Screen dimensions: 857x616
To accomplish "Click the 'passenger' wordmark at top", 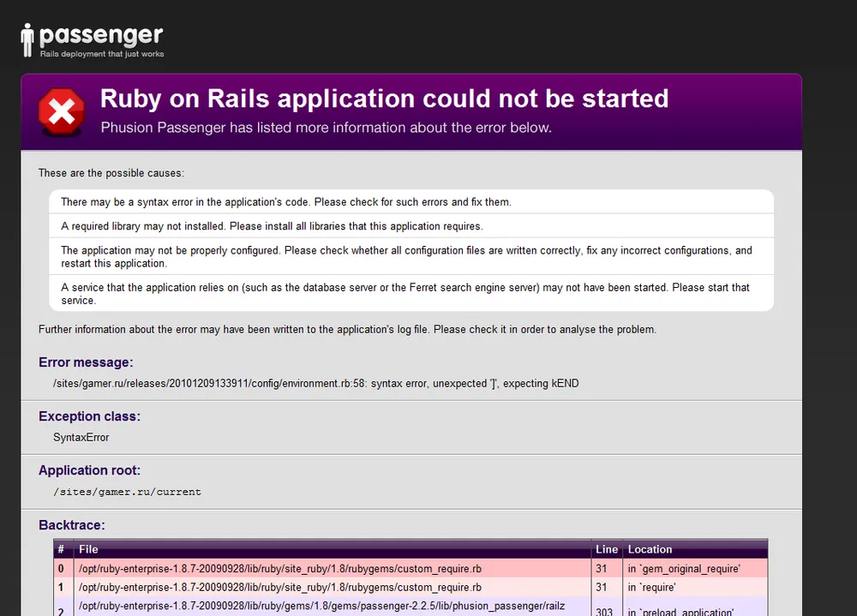I will 101,35.
